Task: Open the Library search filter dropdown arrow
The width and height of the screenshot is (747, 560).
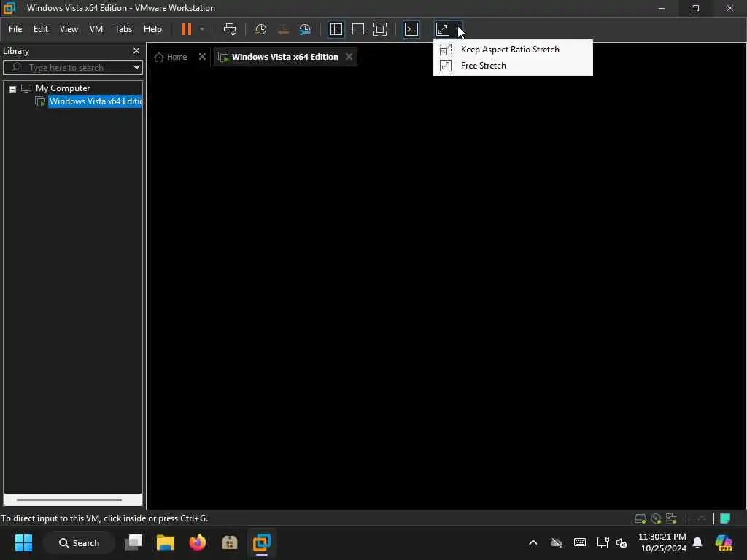Action: pyautogui.click(x=136, y=68)
